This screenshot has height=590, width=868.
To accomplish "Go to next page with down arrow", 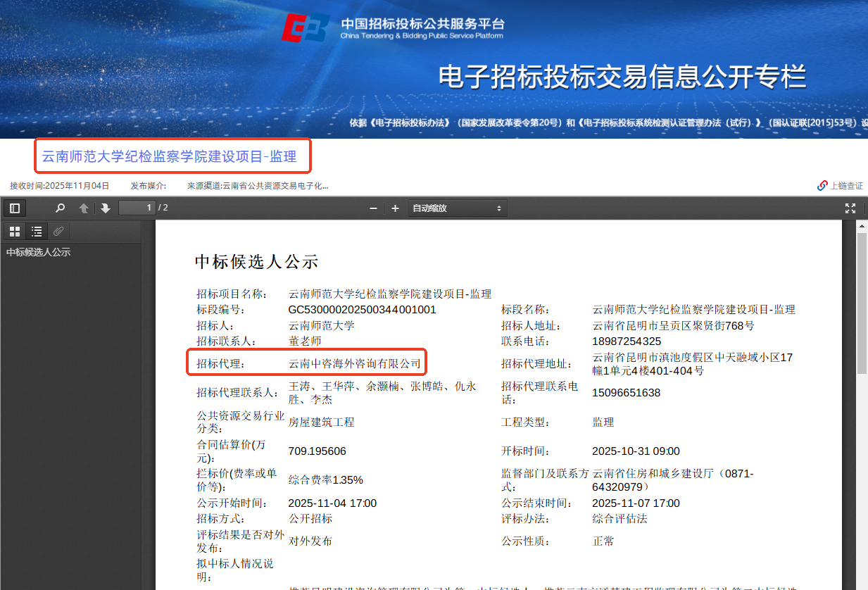I will click(x=106, y=208).
